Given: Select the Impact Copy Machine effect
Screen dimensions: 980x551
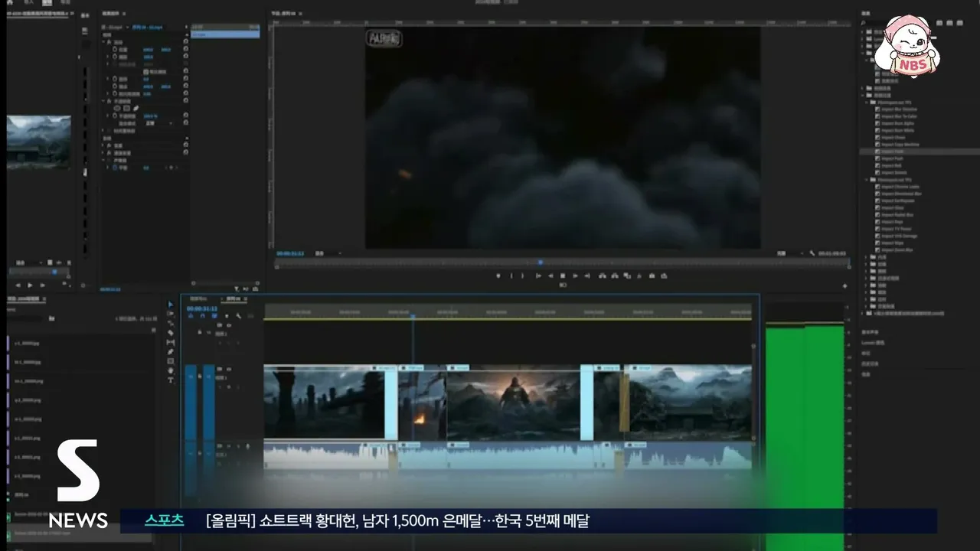Looking at the screenshot, I should pos(900,145).
